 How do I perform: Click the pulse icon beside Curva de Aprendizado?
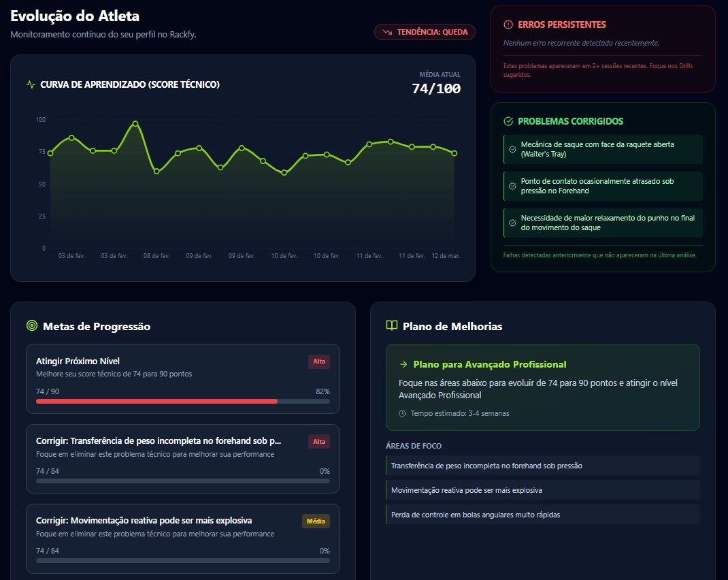(31, 85)
